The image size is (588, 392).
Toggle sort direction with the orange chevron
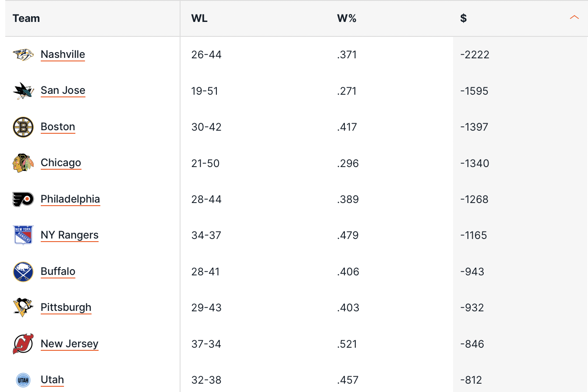574,18
